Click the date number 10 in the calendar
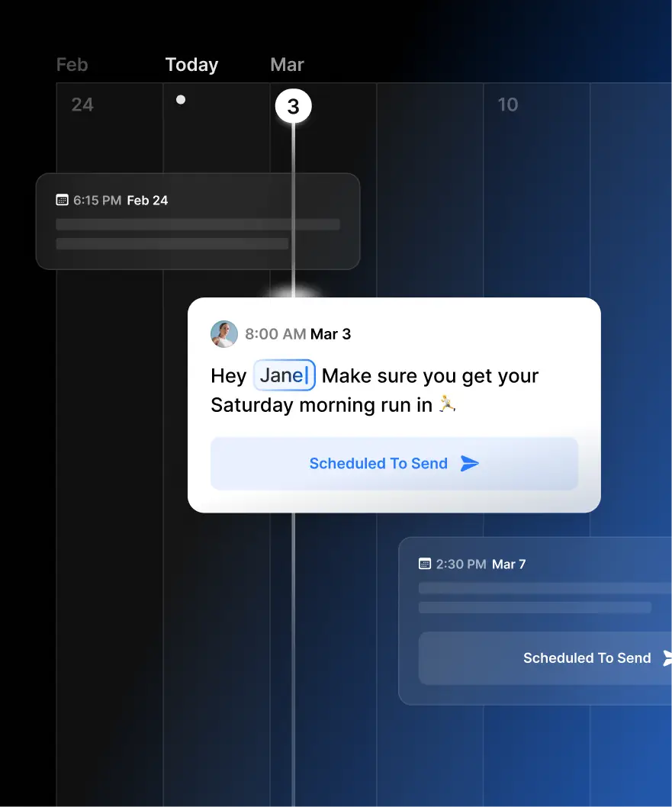 click(x=509, y=104)
